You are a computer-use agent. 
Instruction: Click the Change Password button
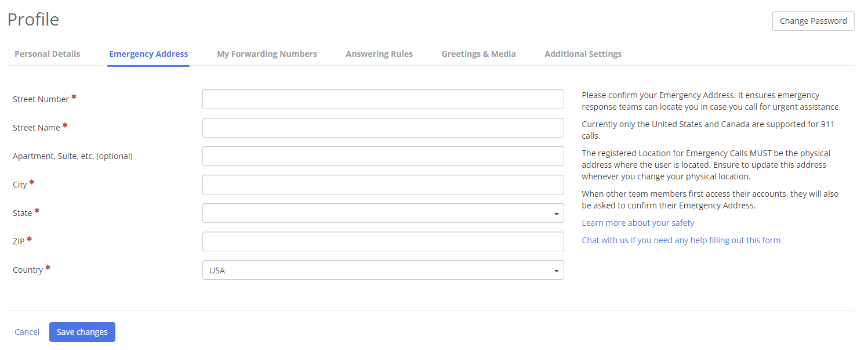(813, 21)
